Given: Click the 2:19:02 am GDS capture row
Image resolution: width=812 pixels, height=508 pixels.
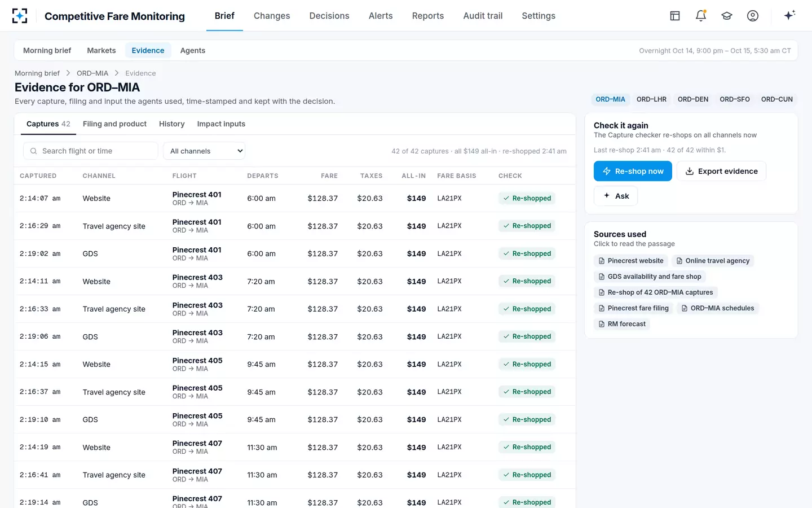Looking at the screenshot, I should (295, 253).
